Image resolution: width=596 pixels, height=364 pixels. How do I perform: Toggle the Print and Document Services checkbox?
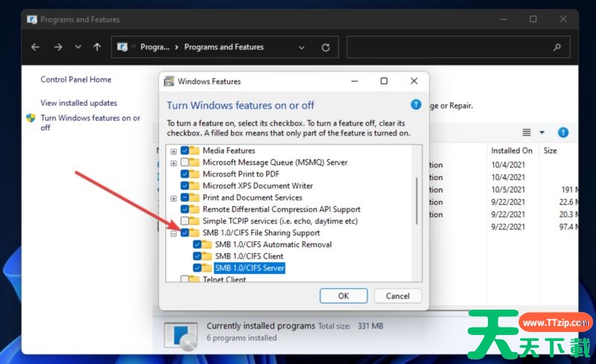pos(185,197)
